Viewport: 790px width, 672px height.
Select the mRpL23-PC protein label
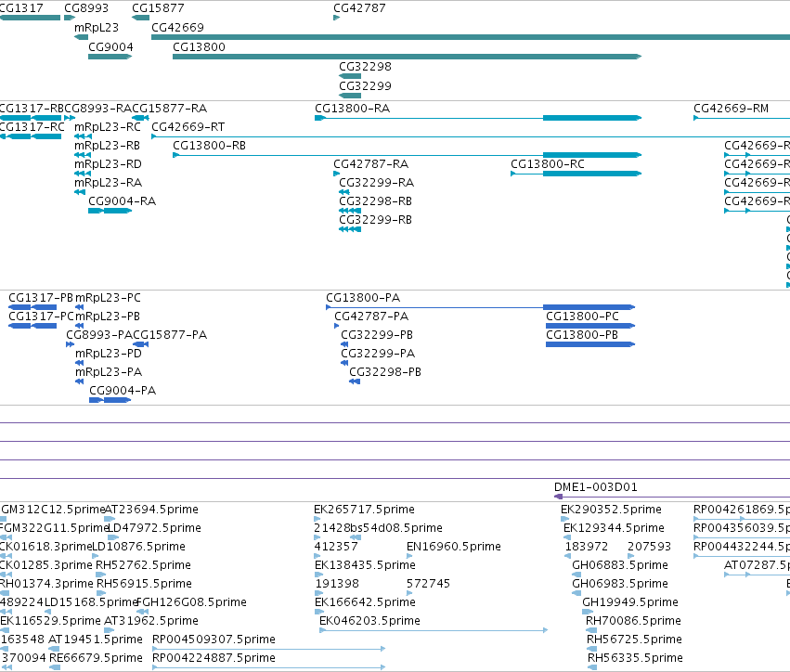click(108, 298)
